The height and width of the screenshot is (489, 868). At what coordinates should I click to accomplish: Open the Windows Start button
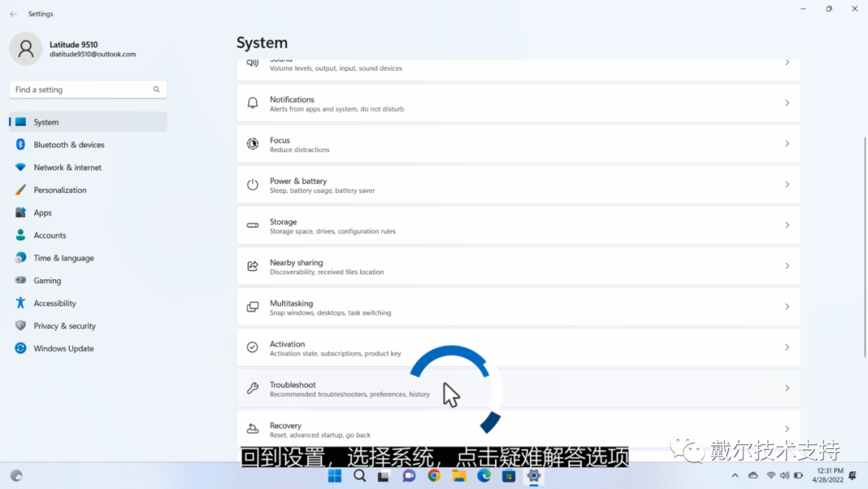coord(335,475)
